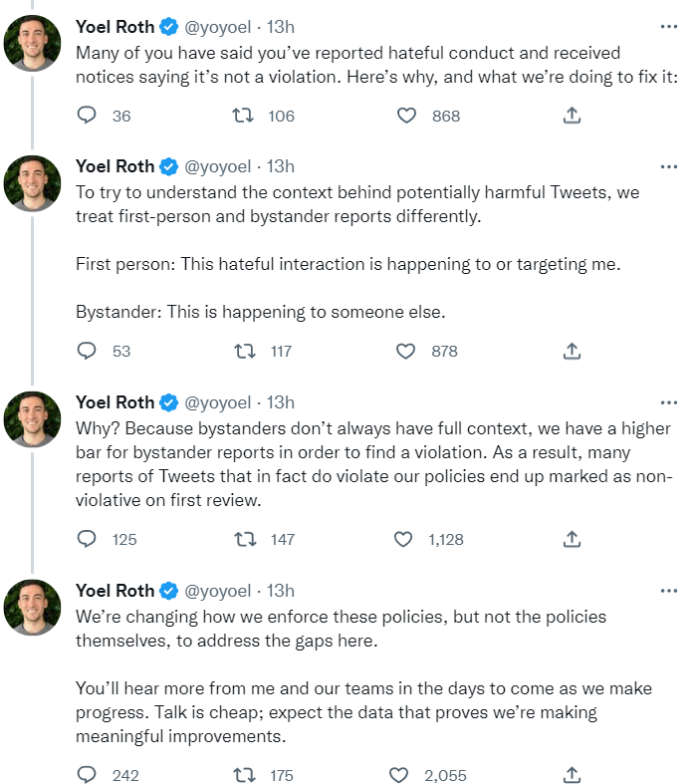Open the 13h timestamp on the third tweet

tap(281, 402)
